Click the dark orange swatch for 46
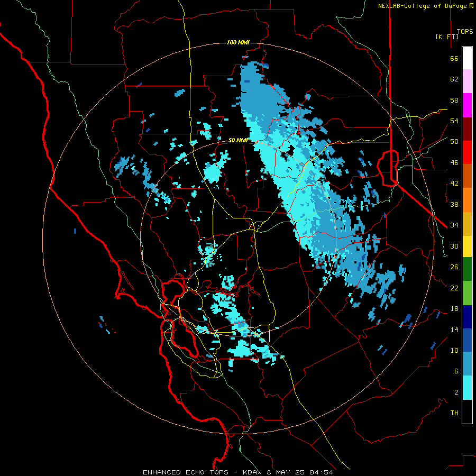 tap(467, 176)
